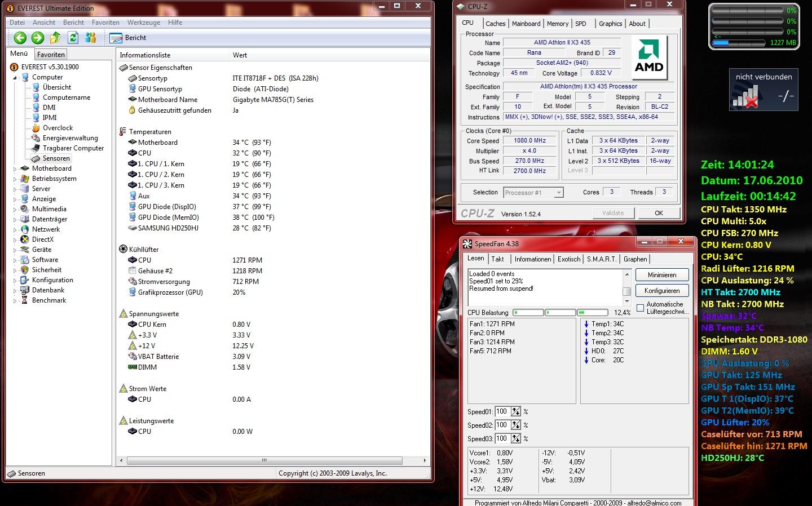
Task: Select Übersicht in the EVEREST tree
Action: click(x=57, y=87)
